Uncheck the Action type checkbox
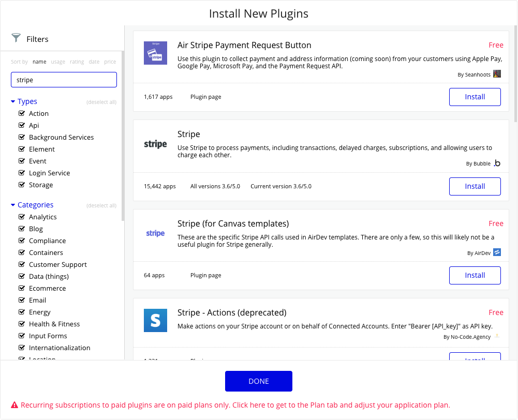This screenshot has width=518, height=420. point(22,113)
